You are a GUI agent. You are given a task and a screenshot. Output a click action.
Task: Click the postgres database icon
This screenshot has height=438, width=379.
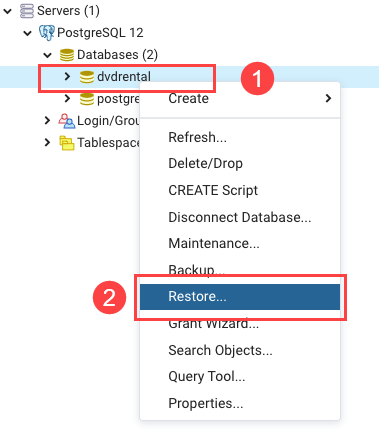(87, 99)
